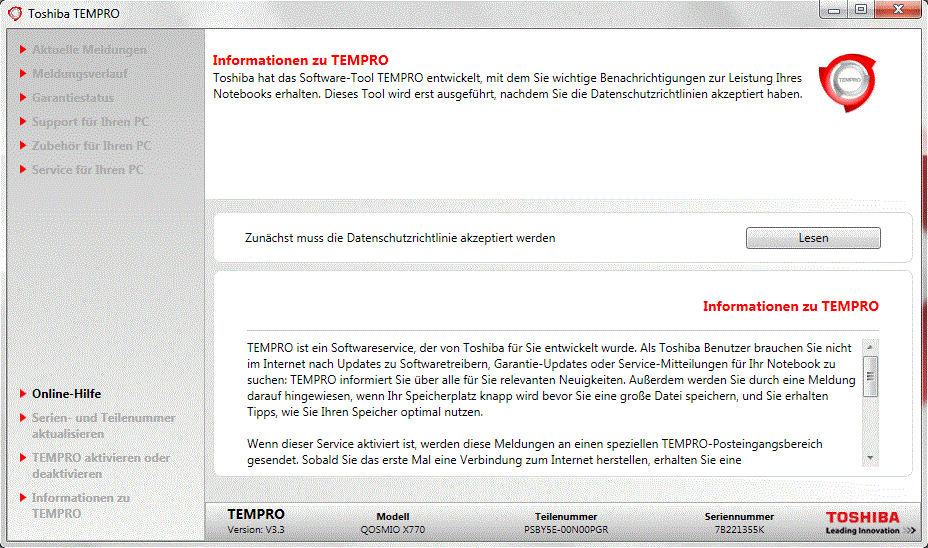The width and height of the screenshot is (928, 548).
Task: Open Service für Ihren PC
Action: coord(88,170)
